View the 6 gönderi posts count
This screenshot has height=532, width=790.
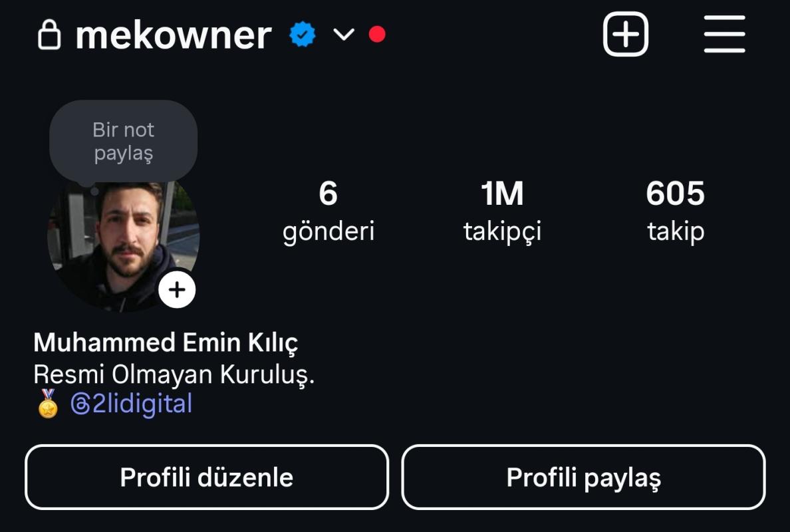click(329, 212)
